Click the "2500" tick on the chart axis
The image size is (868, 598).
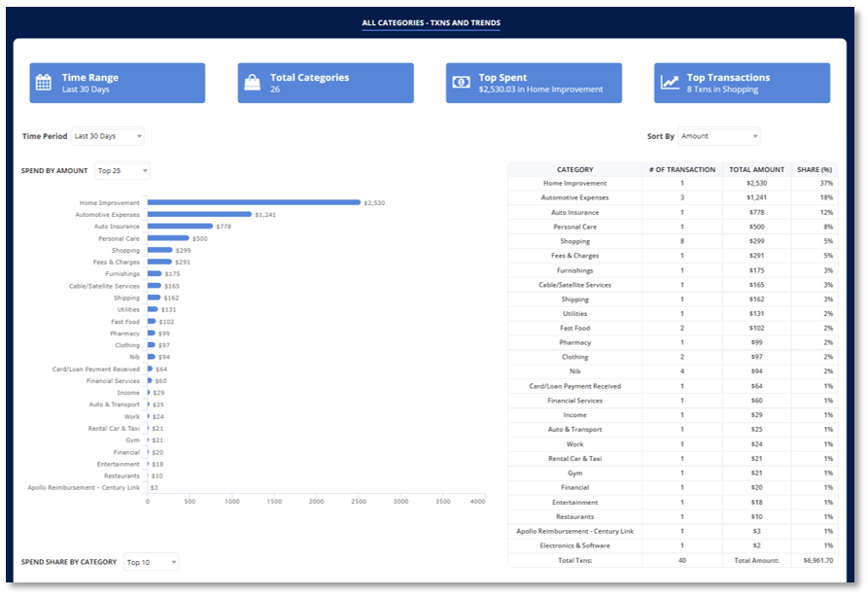[359, 502]
